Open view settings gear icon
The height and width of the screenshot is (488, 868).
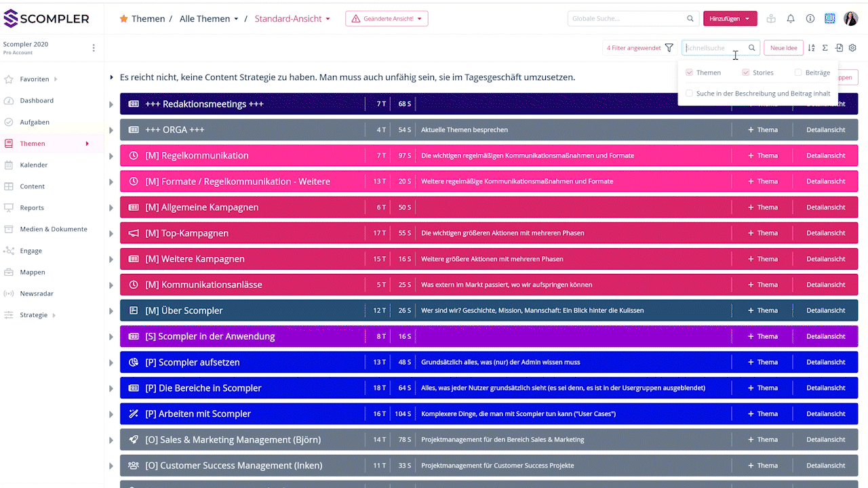click(x=852, y=48)
